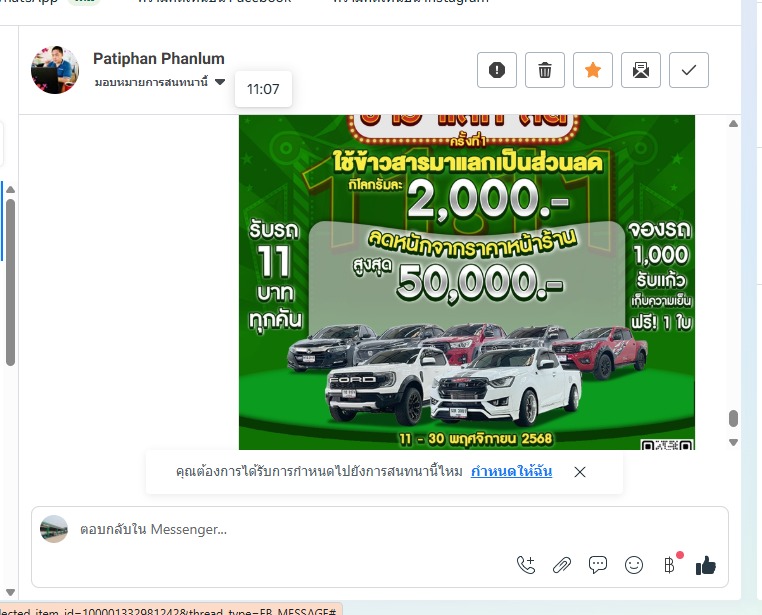
Task: Mark conversation unread with envelope icon
Action: (x=641, y=70)
